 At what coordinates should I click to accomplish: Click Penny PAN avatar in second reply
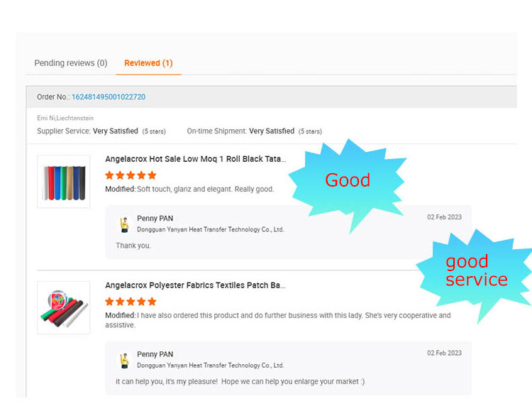(125, 360)
